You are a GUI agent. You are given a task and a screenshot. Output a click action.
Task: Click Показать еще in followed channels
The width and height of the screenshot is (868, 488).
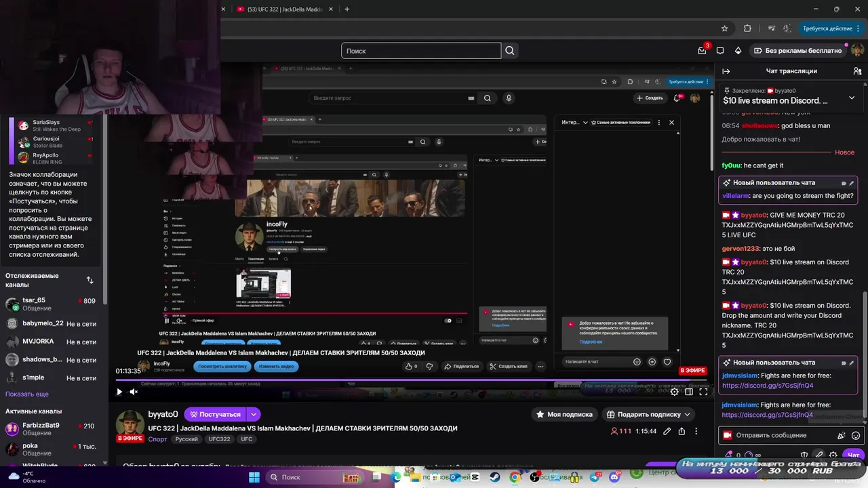click(27, 394)
